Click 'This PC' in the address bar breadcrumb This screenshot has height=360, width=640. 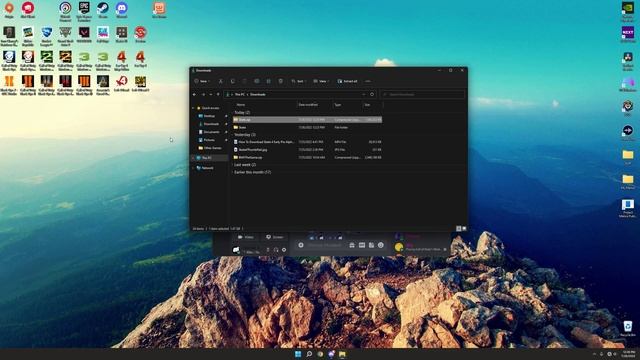tap(240, 94)
